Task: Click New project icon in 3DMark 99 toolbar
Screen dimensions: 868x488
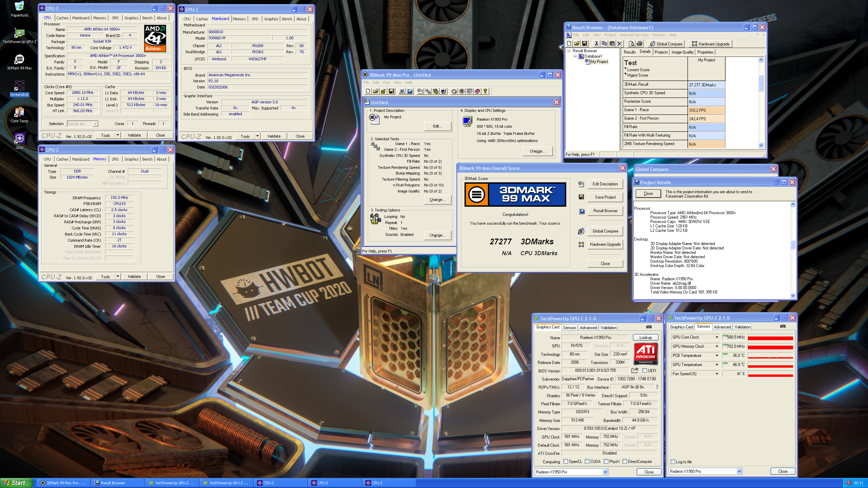Action: (368, 91)
